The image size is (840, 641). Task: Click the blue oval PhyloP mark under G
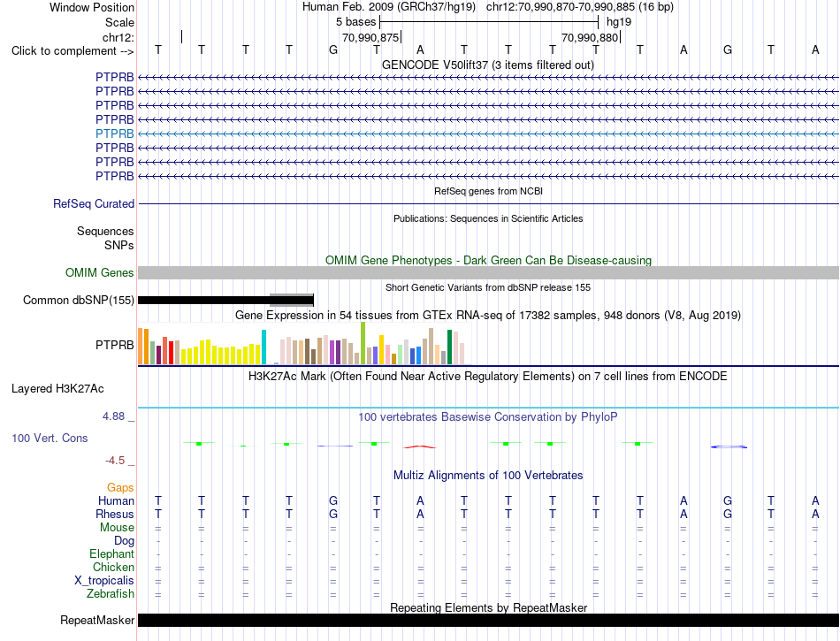[x=729, y=446]
